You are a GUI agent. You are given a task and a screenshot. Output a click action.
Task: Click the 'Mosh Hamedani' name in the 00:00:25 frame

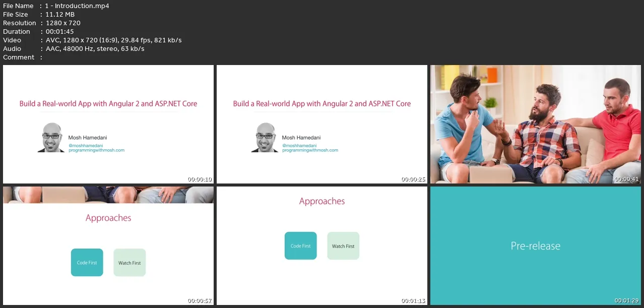[x=301, y=138]
